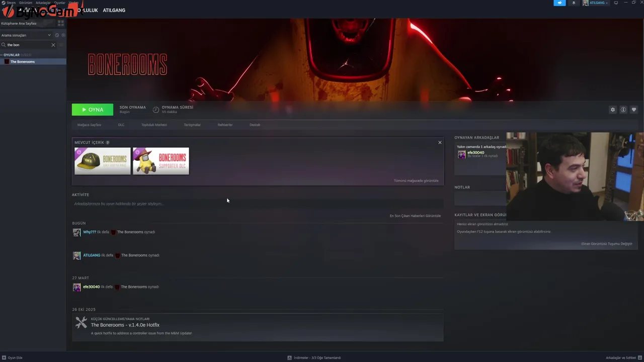Screen dimensions: 644x362
Task: Click The Bonerooms link in ATILGANG activity
Action: point(134,255)
